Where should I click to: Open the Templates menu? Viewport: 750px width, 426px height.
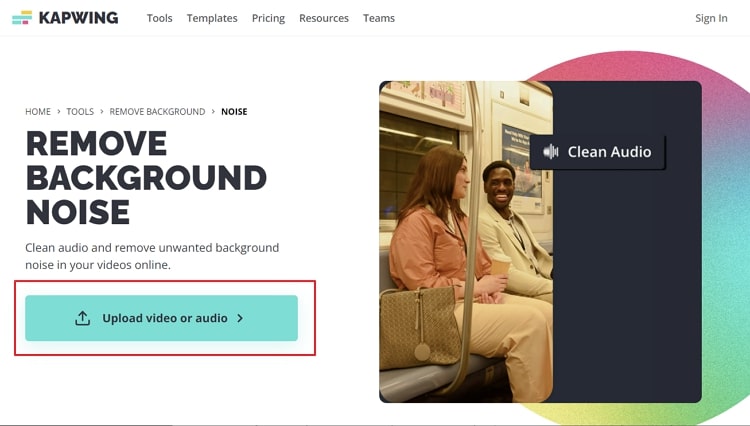coord(212,18)
